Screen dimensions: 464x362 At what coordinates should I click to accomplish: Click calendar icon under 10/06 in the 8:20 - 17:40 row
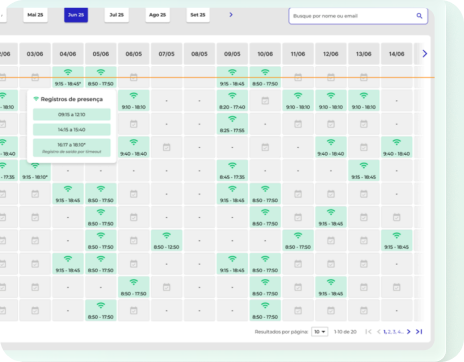point(265,101)
